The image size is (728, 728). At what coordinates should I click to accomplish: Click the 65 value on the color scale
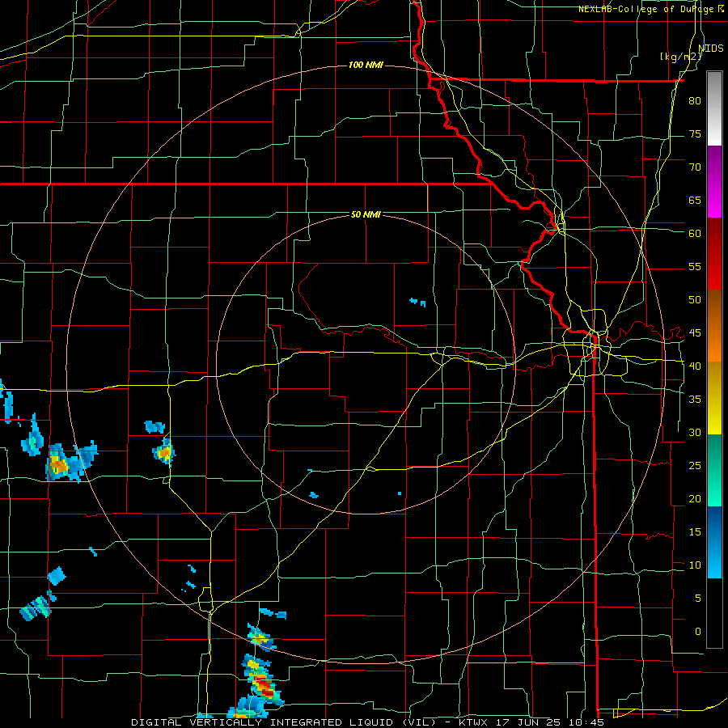click(x=695, y=200)
